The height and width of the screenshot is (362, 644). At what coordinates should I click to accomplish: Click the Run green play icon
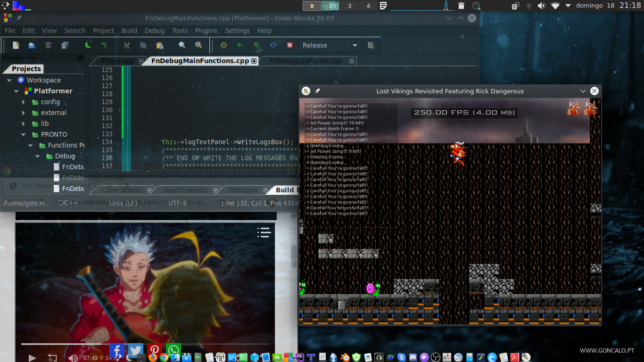pyautogui.click(x=240, y=45)
